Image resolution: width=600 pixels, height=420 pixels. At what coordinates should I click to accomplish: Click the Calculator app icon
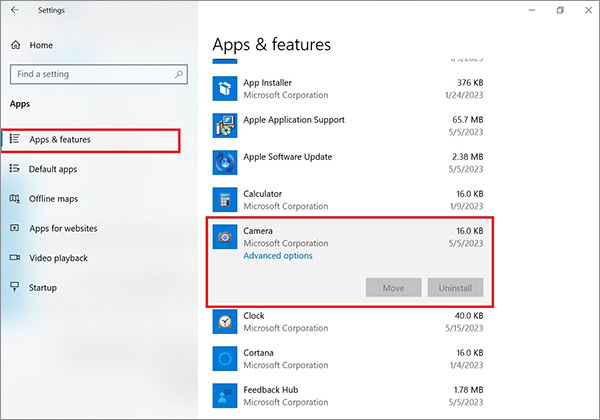tap(225, 200)
